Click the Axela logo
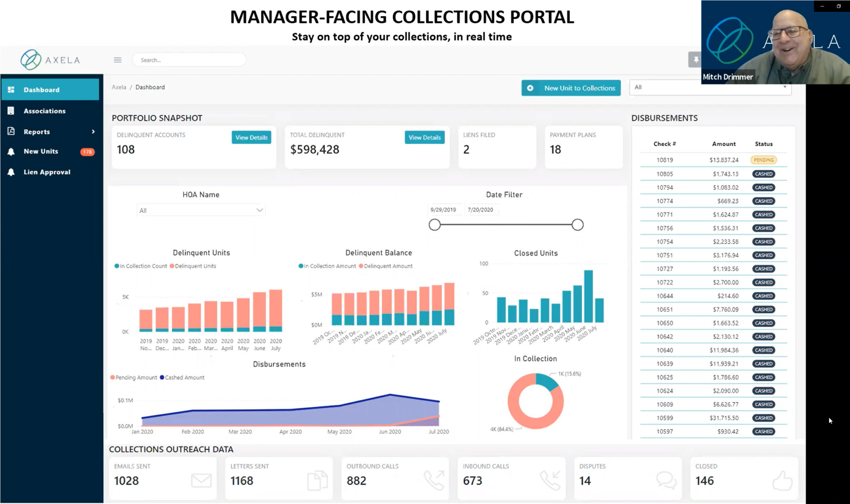Image resolution: width=850 pixels, height=504 pixels. click(50, 59)
